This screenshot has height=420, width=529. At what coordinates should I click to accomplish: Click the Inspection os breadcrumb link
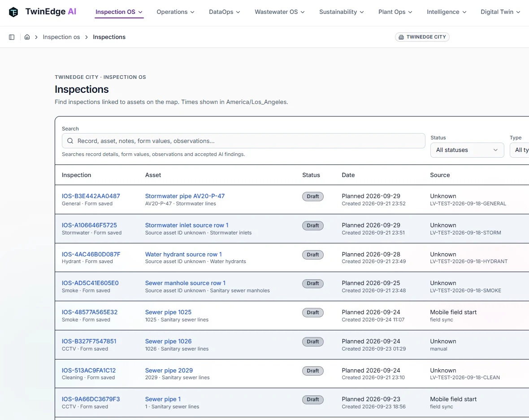(61, 37)
